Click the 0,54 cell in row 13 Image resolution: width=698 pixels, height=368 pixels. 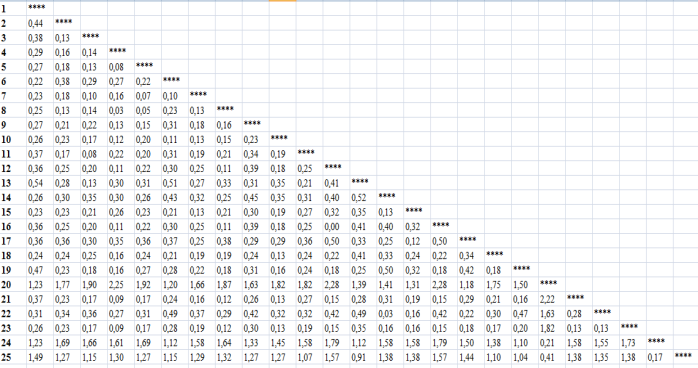[x=40, y=183]
